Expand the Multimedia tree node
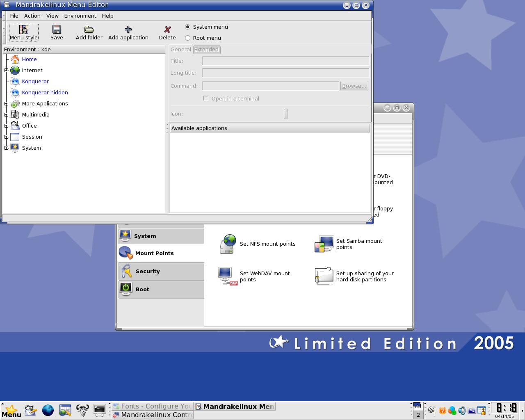Screen dimensions: 525x420 [7, 114]
